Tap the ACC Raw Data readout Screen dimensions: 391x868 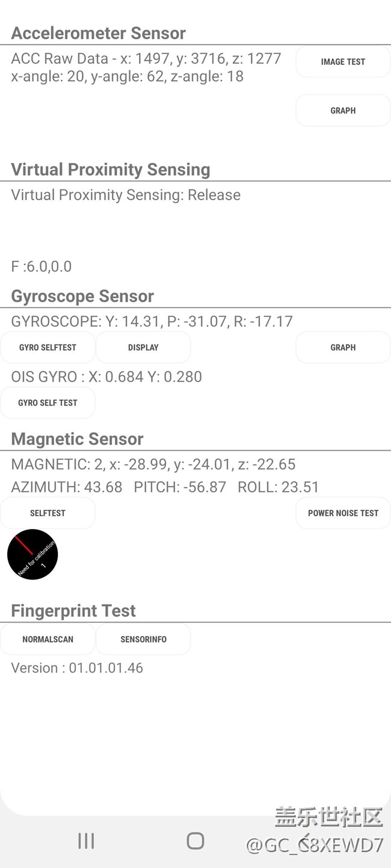click(146, 59)
